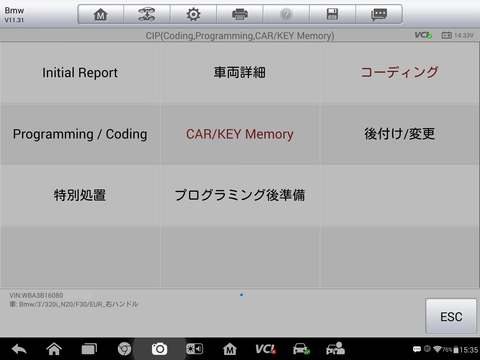The height and width of the screenshot is (360, 480).
Task: Select コーディング coding option
Action: pyautogui.click(x=400, y=73)
